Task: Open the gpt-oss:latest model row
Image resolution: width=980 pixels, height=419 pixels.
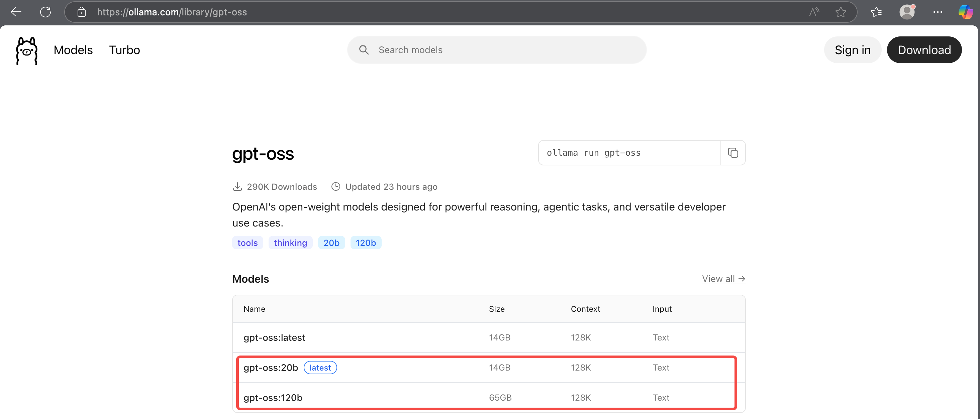Action: point(488,337)
